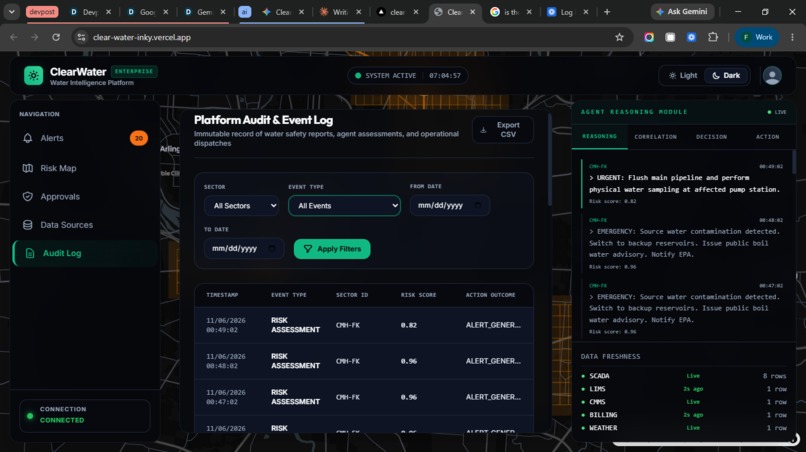Go to the Approvals page

pos(85,196)
